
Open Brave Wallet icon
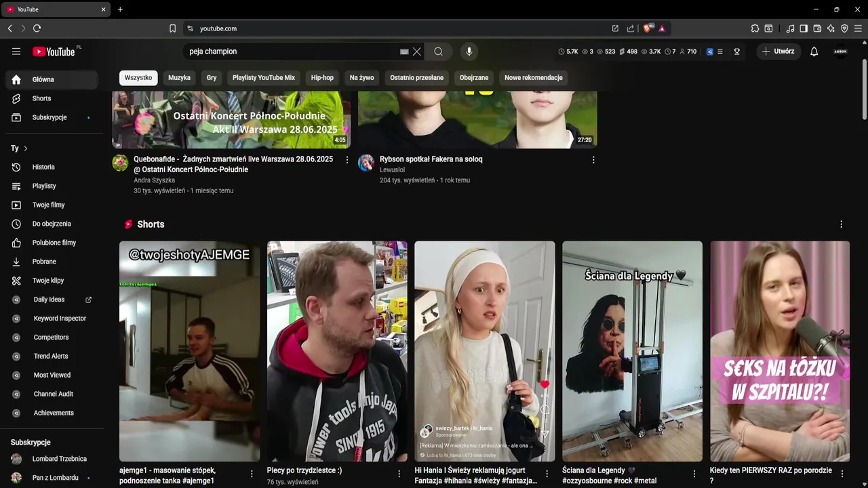tap(817, 28)
